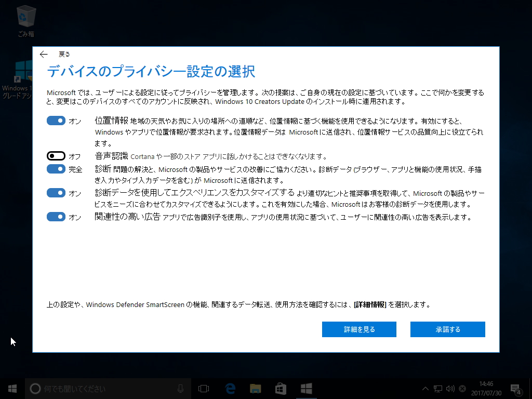Screen dimensions: 532x399
Task: Click the 詳細を見る details button
Action: [359, 329]
